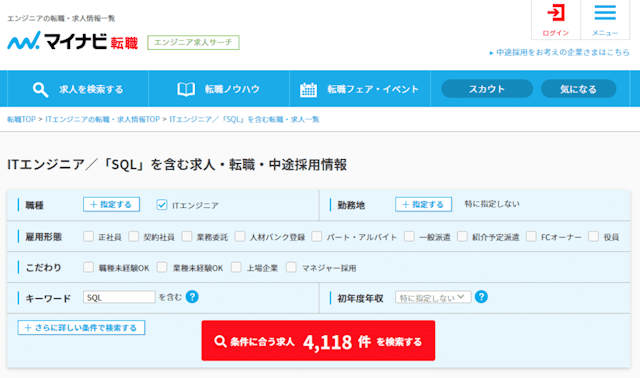Check the 業種未経験OK checkbox
Screen dimensions: 640x378
162,267
